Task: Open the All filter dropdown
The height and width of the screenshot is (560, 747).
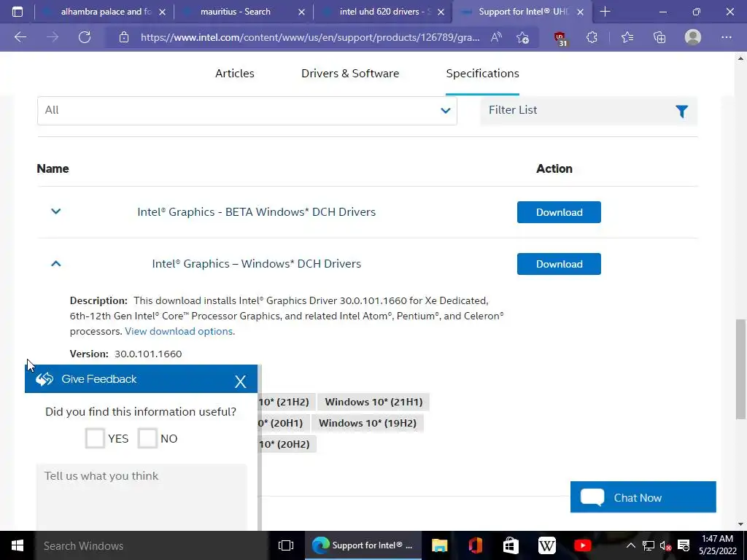Action: coord(247,111)
